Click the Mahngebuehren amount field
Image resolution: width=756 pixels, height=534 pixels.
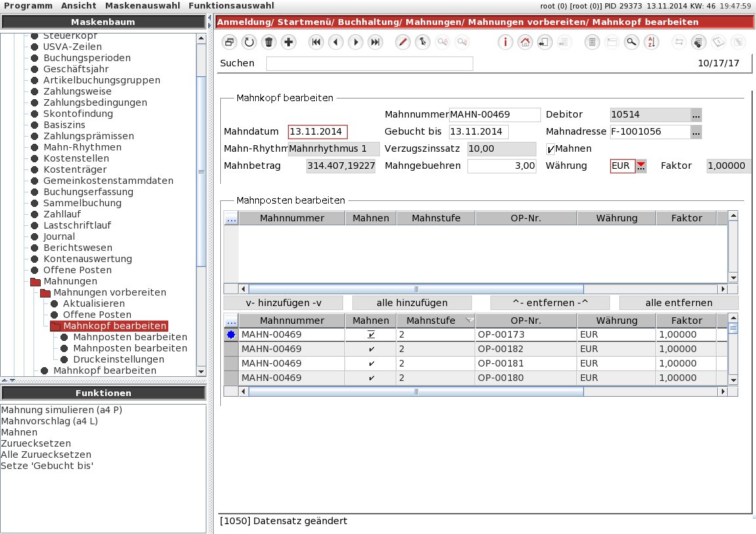pos(502,166)
